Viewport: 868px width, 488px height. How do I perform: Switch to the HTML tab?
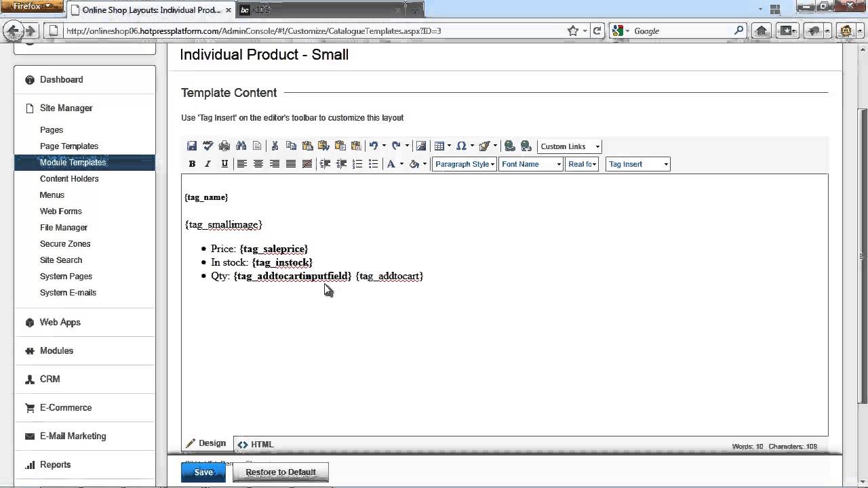(x=256, y=445)
